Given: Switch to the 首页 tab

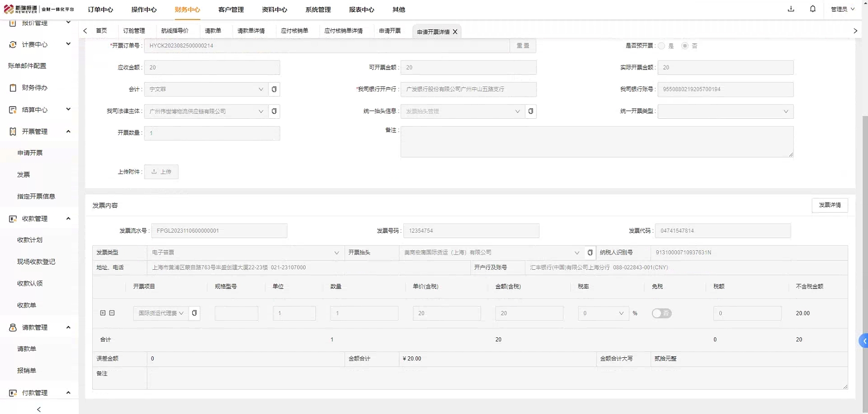Looking at the screenshot, I should 101,31.
